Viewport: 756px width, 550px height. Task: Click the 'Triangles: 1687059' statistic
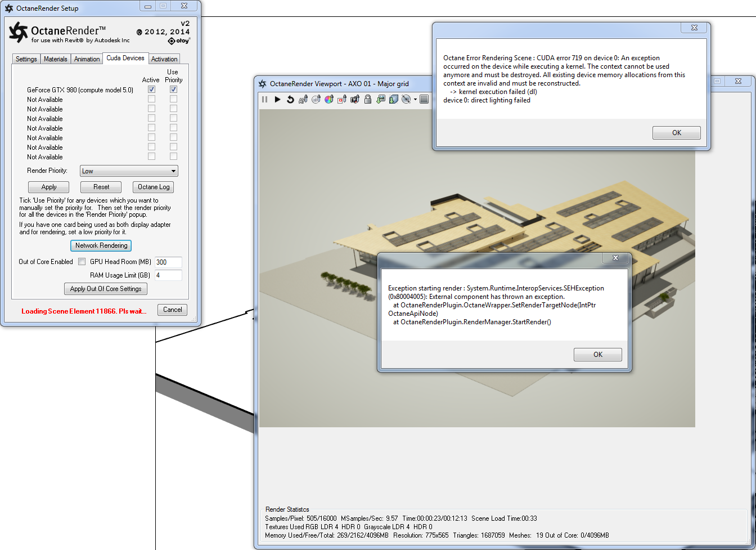pyautogui.click(x=479, y=535)
